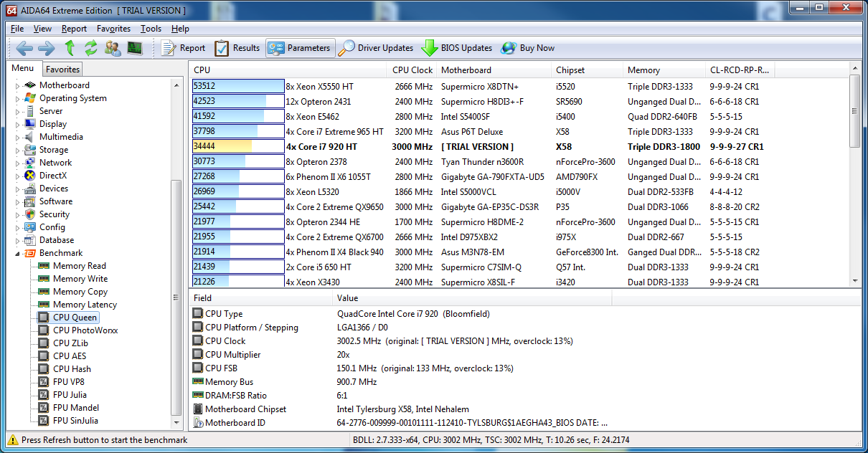The height and width of the screenshot is (453, 868).
Task: Select the CPU PhotoWorxx benchmark
Action: click(85, 330)
